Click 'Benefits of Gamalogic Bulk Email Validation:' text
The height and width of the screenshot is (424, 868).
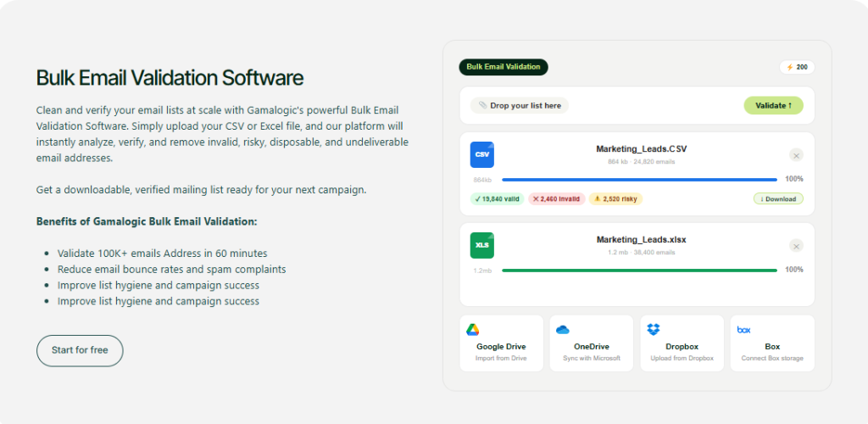tap(147, 221)
